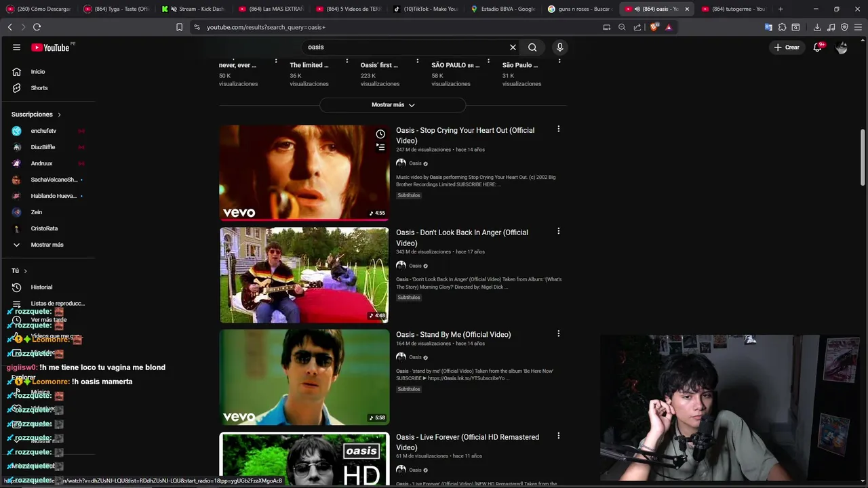Open the Tú section chevron
Screen dimensions: 868x488
25,271
